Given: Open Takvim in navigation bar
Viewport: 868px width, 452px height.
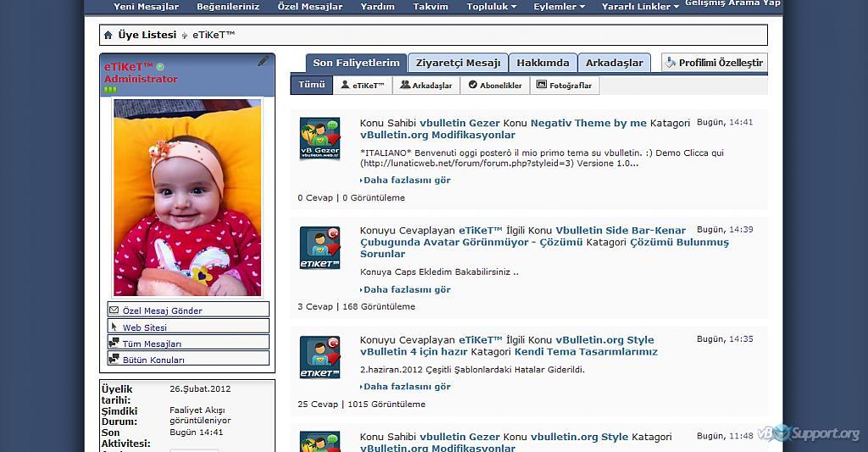Looking at the screenshot, I should [x=431, y=7].
